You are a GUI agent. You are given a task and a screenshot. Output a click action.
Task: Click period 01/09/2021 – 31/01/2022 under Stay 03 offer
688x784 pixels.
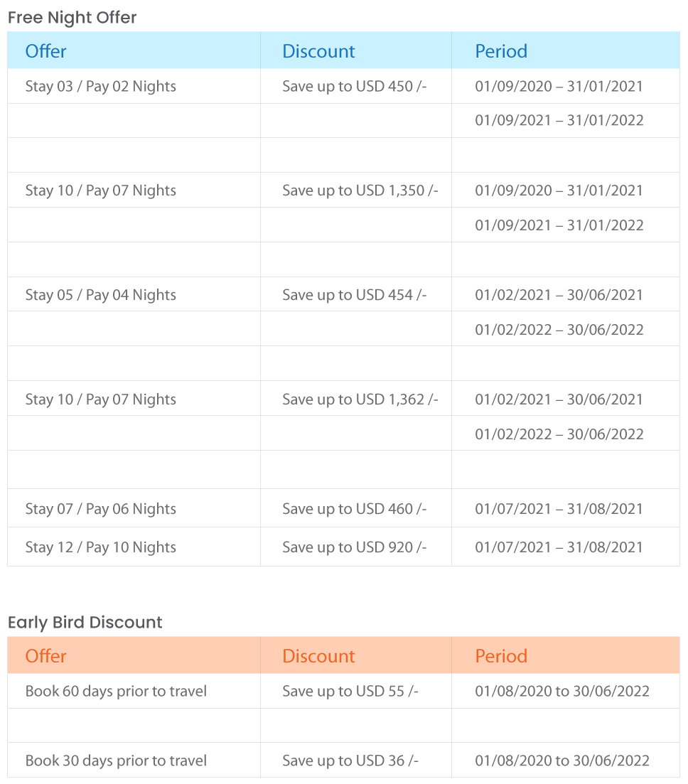coord(559,121)
